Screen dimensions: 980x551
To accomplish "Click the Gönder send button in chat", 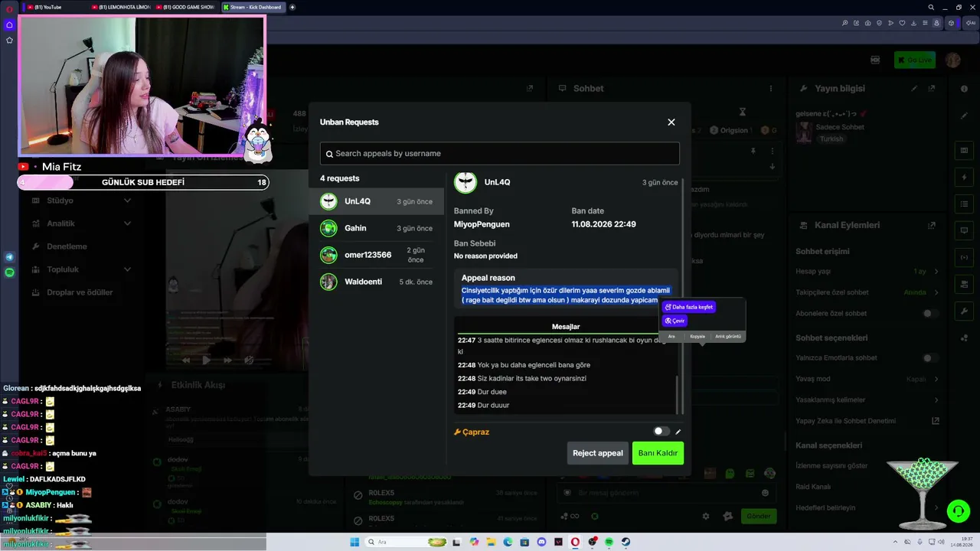I will (759, 516).
